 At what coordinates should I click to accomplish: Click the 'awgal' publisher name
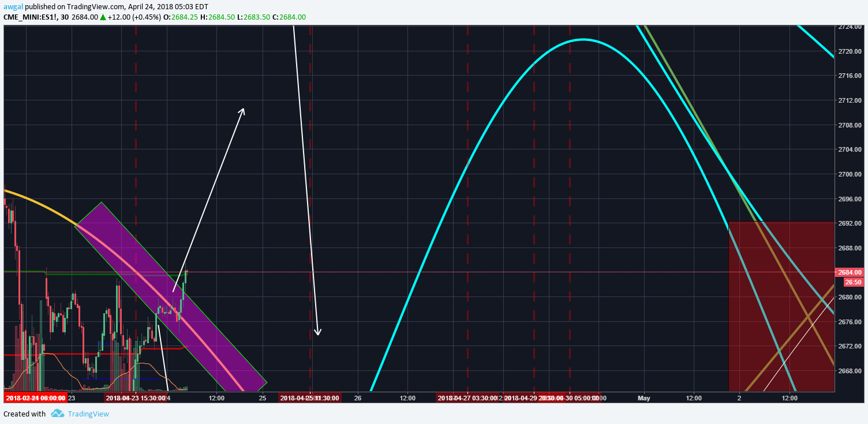click(13, 7)
